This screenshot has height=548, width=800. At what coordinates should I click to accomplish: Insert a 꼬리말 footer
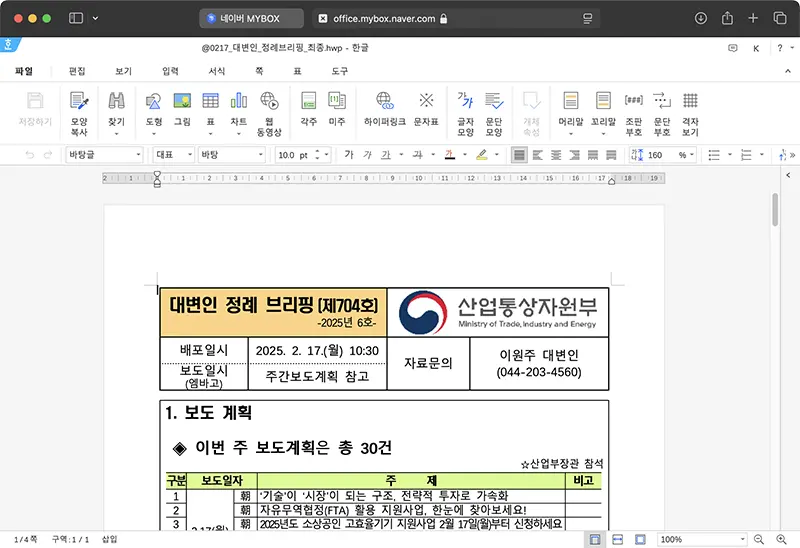tap(603, 113)
